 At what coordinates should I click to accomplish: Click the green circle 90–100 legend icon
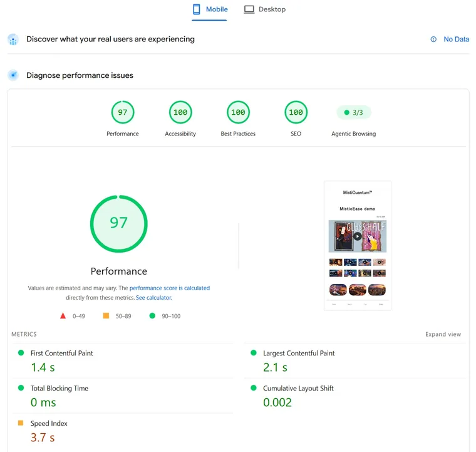point(152,316)
